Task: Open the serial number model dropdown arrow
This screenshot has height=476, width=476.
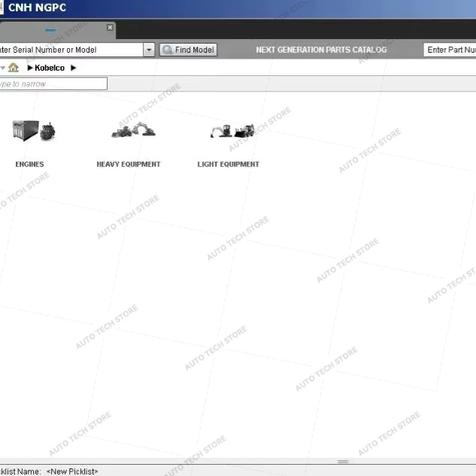Action: click(x=149, y=50)
